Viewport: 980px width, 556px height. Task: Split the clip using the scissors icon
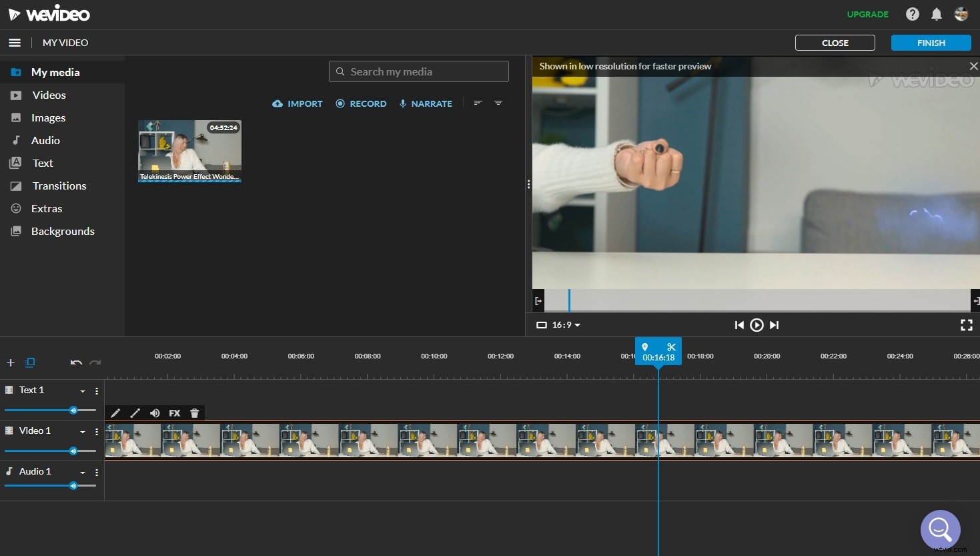pyautogui.click(x=671, y=346)
